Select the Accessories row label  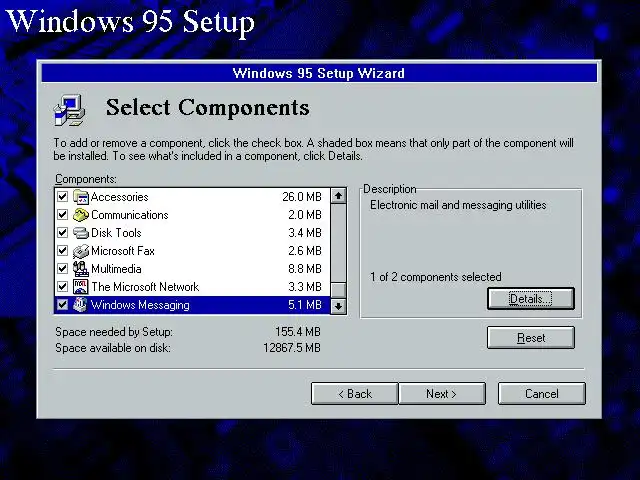[x=120, y=197]
